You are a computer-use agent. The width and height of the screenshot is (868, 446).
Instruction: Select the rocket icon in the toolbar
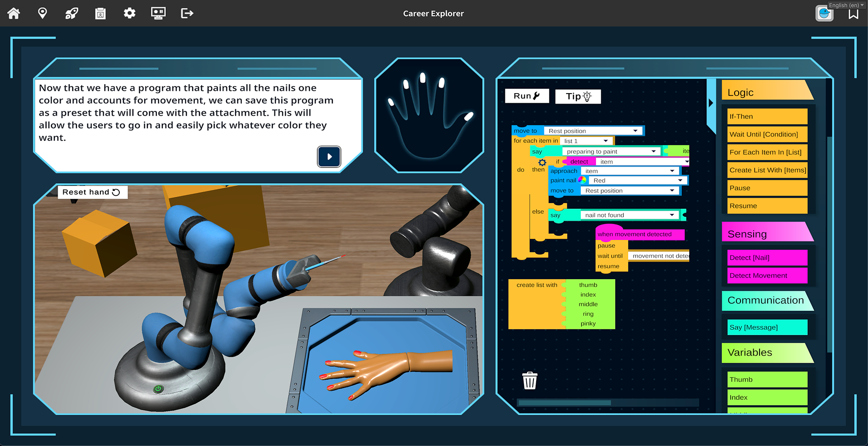[71, 14]
